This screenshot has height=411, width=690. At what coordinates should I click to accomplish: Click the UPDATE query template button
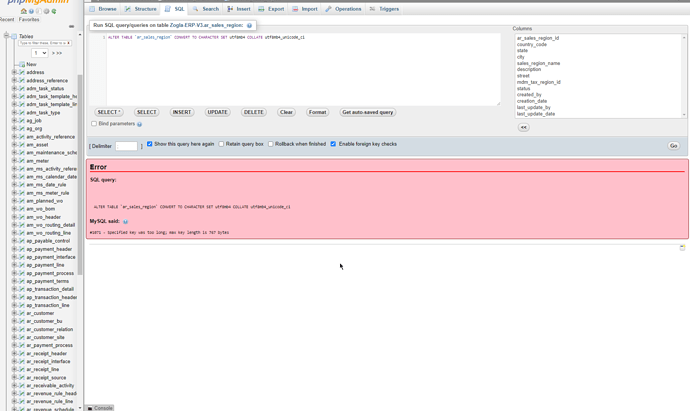coord(217,112)
